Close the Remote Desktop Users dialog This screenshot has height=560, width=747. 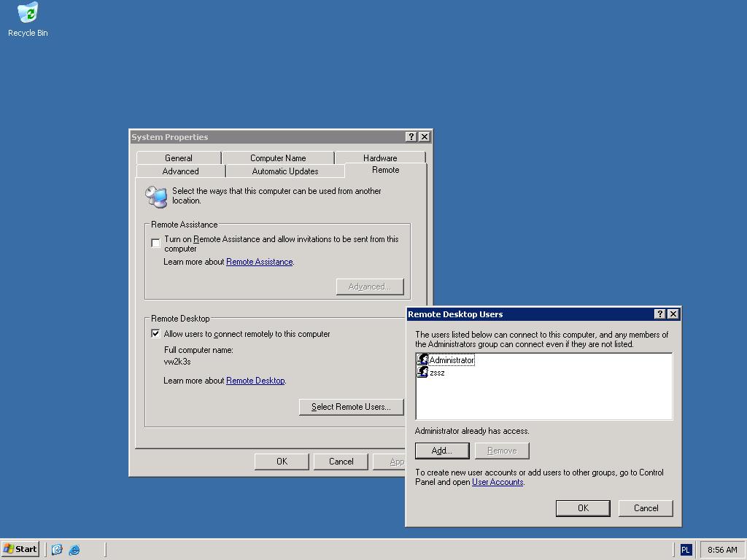coord(673,314)
